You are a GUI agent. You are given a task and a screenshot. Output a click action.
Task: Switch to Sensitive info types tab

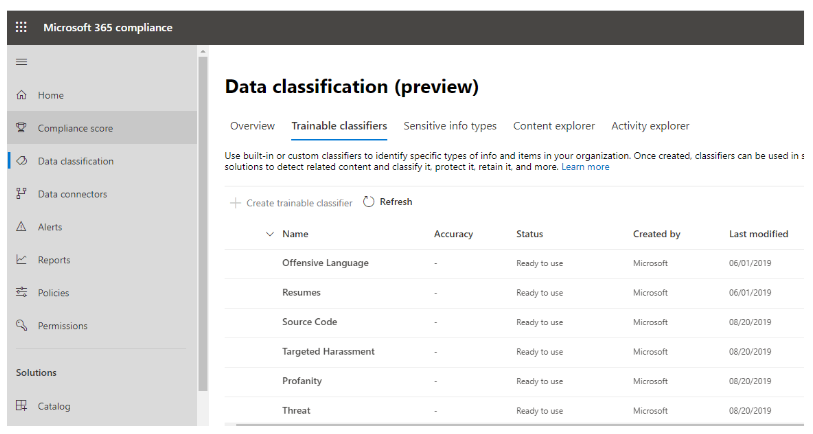click(x=450, y=126)
